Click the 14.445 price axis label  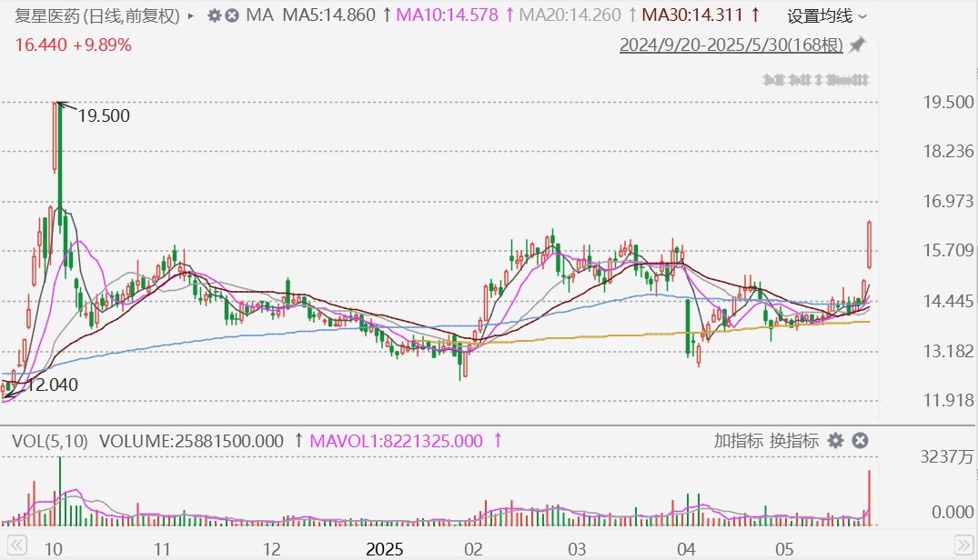tap(948, 302)
